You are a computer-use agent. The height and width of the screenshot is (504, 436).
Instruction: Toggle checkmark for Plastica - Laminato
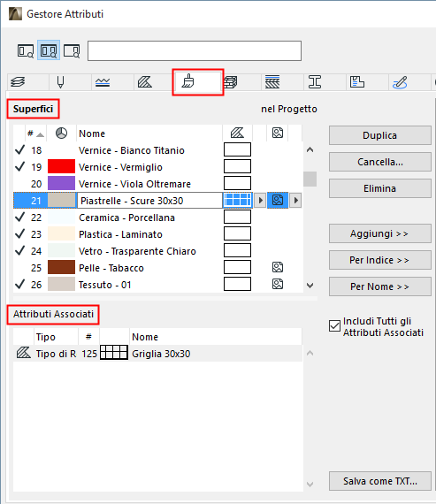[x=20, y=233]
